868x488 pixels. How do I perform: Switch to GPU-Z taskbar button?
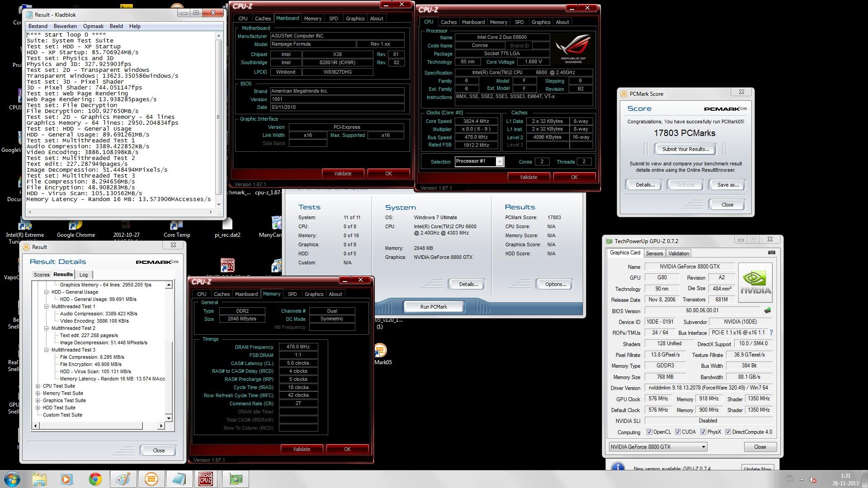[235, 479]
